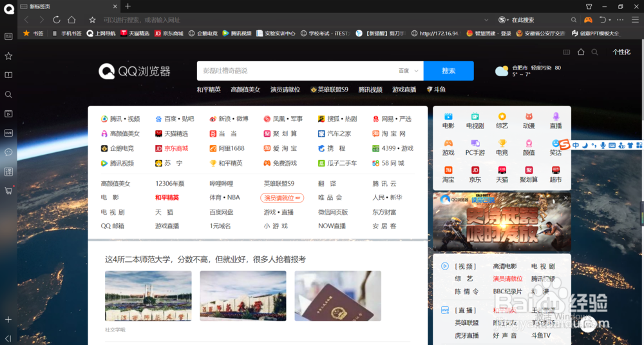Click weather widget for 合肥市
This screenshot has height=345, width=644.
[528, 71]
